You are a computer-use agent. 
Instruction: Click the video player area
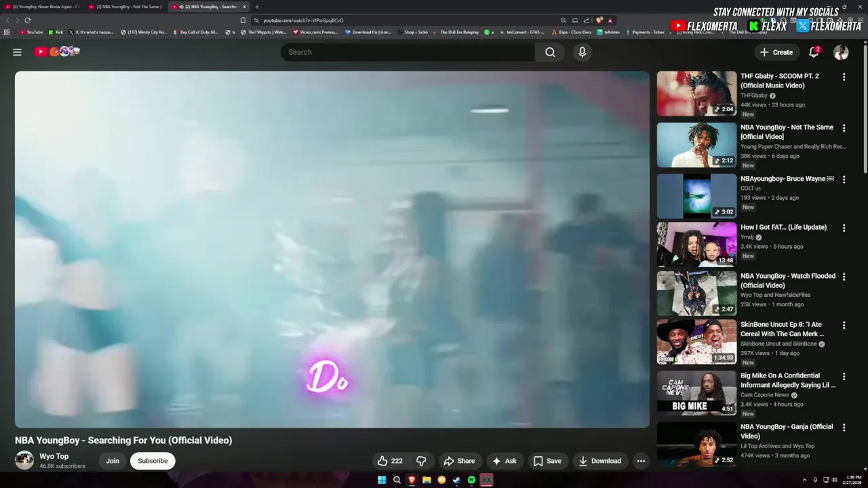[x=332, y=249]
